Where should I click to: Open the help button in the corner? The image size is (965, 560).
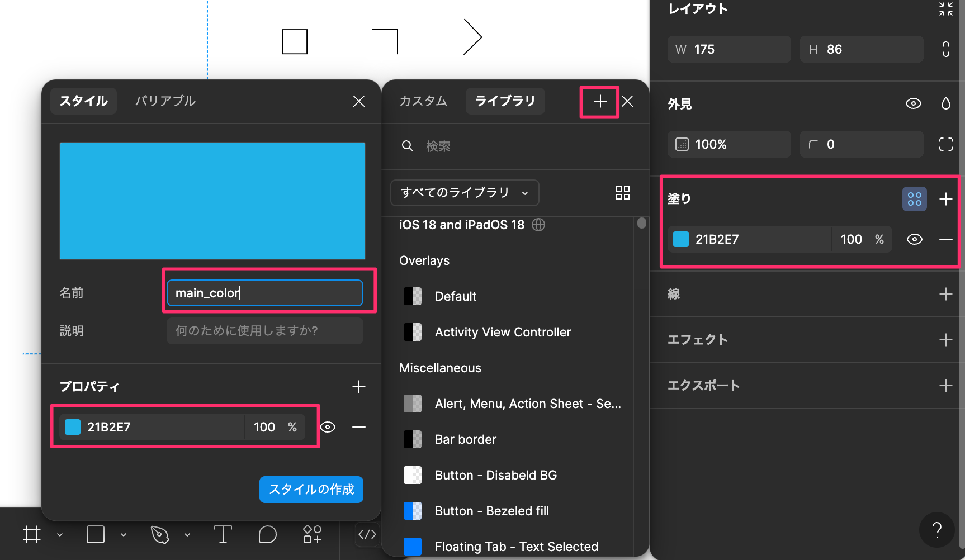(937, 530)
